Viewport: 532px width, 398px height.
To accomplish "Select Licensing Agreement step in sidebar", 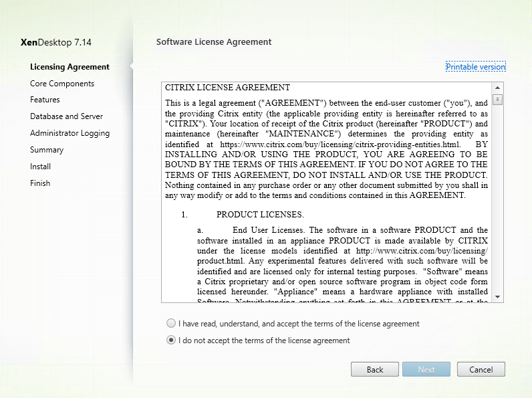I will (70, 67).
